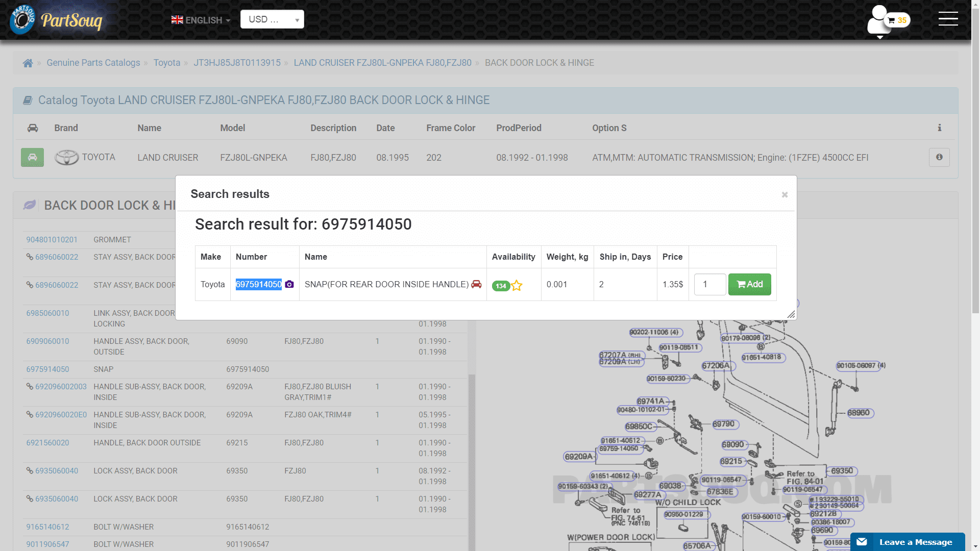The image size is (980, 551).
Task: Click the green car icon button
Action: pos(32,158)
